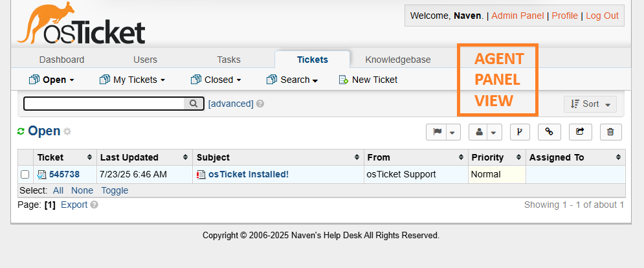Click the Normal priority cell
Image resolution: width=644 pixels, height=268 pixels.
click(497, 174)
